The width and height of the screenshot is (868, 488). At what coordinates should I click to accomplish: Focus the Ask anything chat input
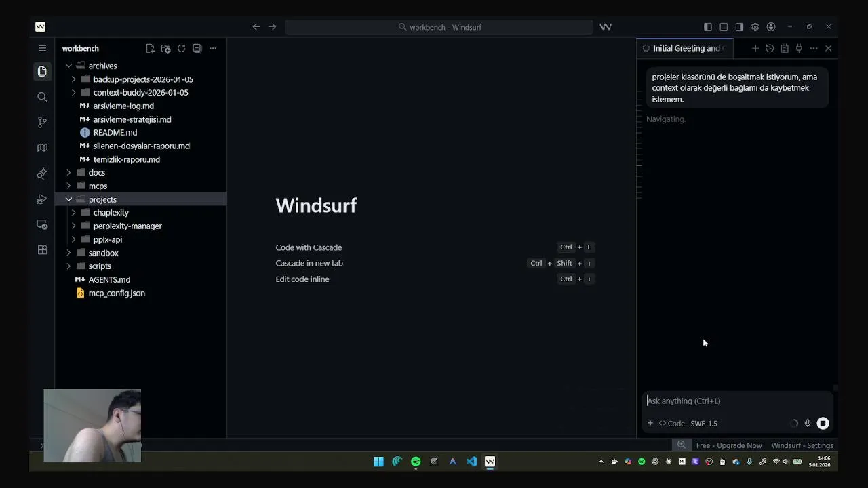pyautogui.click(x=736, y=401)
